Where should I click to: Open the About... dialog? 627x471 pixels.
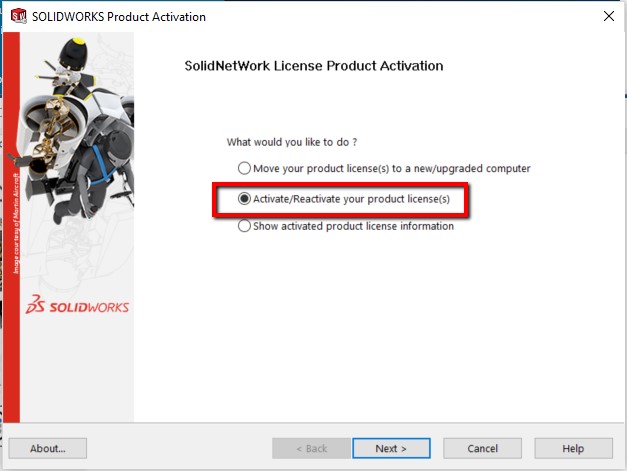coord(48,448)
